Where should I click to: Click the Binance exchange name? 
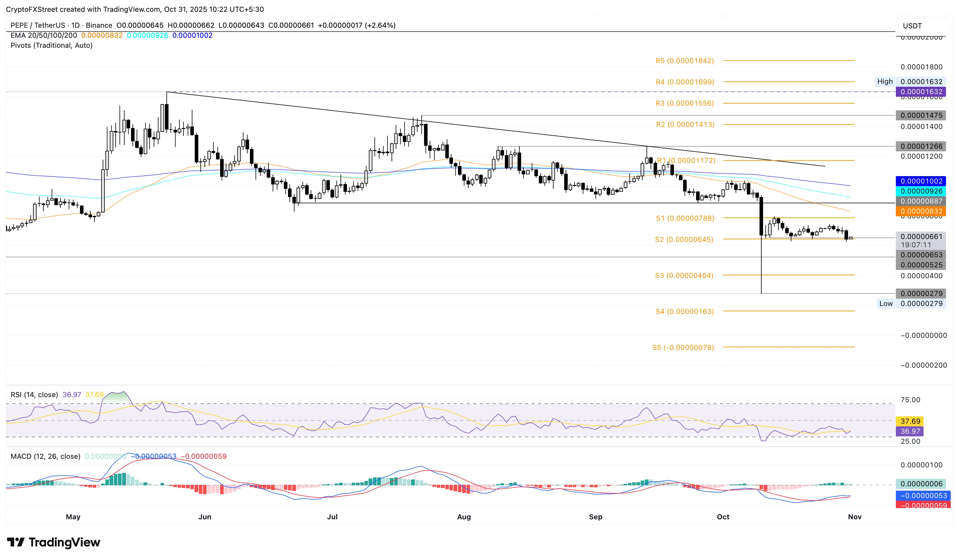(98, 25)
